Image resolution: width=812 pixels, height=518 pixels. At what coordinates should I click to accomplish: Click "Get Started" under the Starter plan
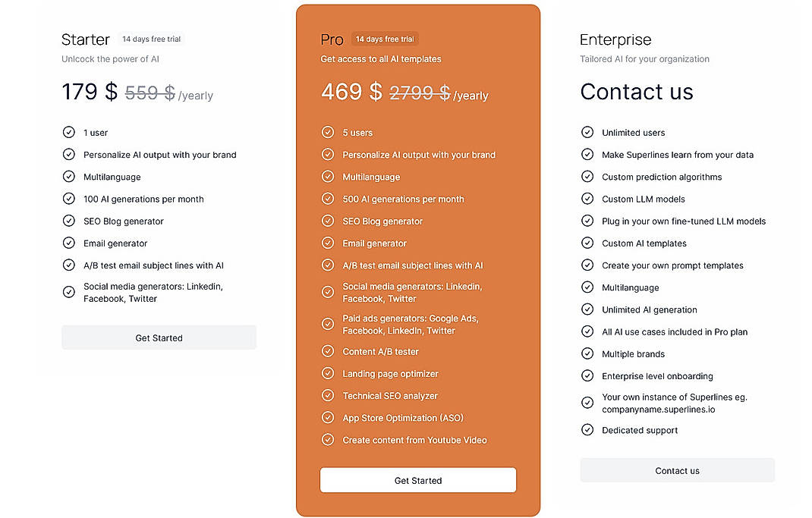coord(159,337)
